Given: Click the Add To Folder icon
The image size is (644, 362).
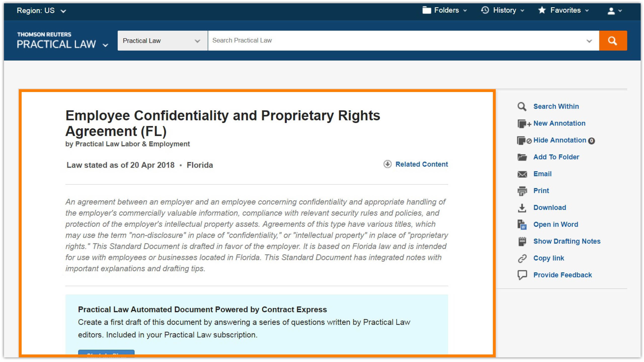Looking at the screenshot, I should [x=522, y=157].
